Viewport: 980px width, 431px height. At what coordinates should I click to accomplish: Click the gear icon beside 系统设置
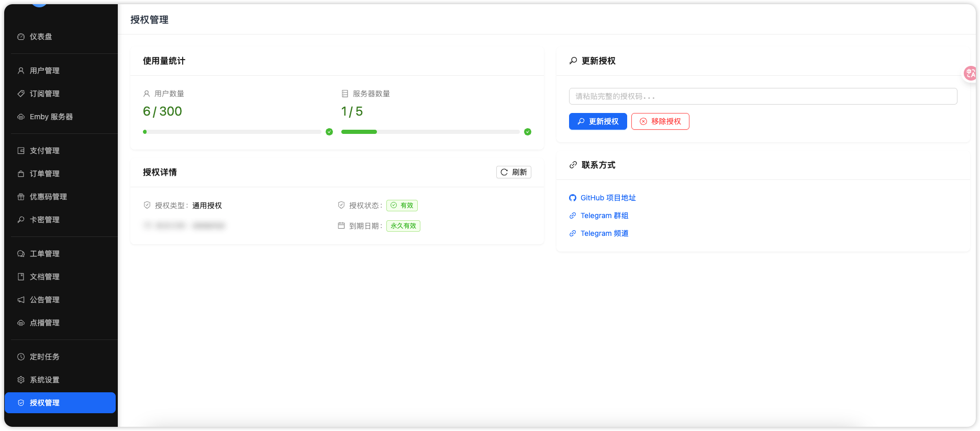click(21, 380)
